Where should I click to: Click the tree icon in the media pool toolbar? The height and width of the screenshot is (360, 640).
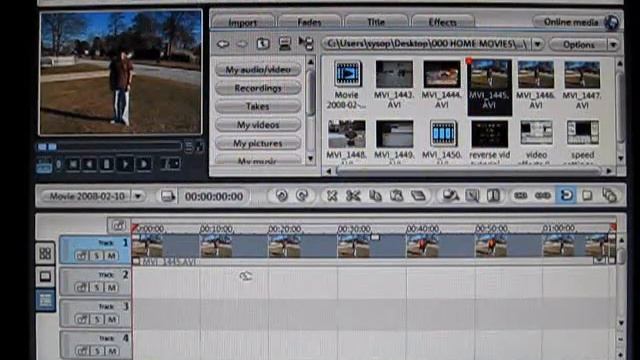[306, 43]
